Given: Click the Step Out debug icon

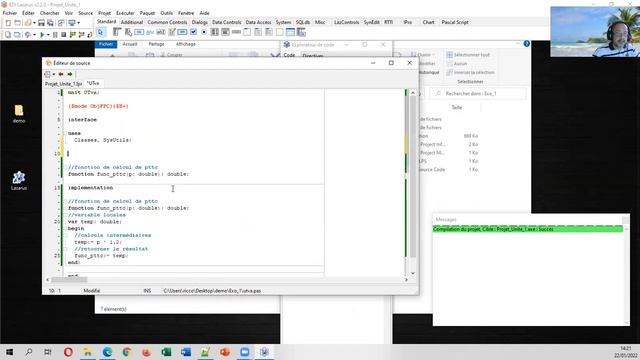Looking at the screenshot, I should pos(89,35).
